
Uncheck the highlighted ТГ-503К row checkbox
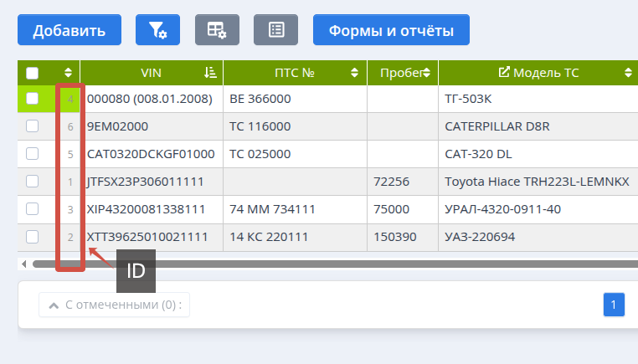32,99
